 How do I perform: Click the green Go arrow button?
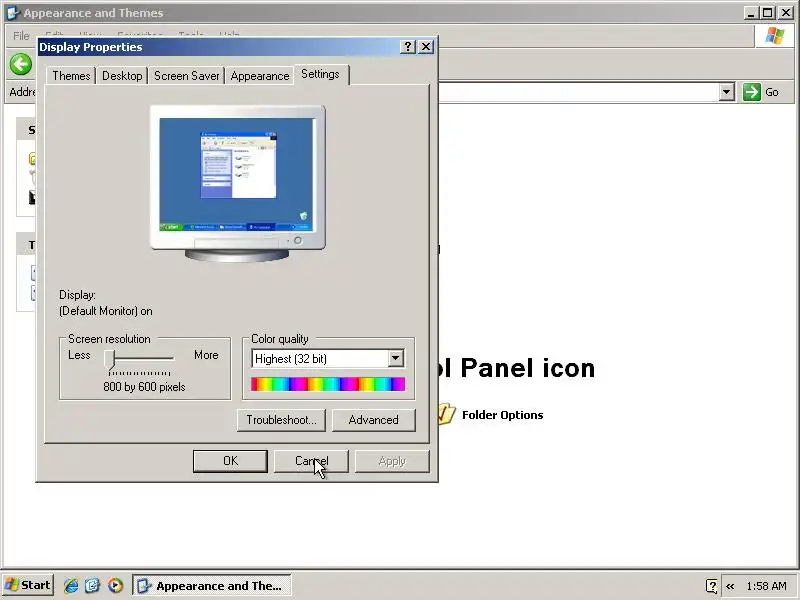coord(752,92)
